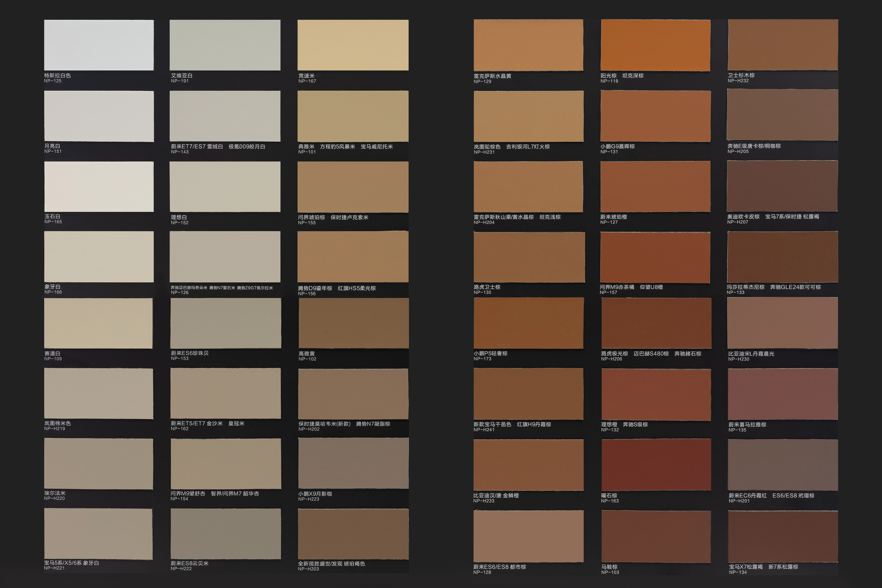The image size is (882, 588).
Task: Choose the NP-H207 dark brown swatch
Action: tap(782, 186)
